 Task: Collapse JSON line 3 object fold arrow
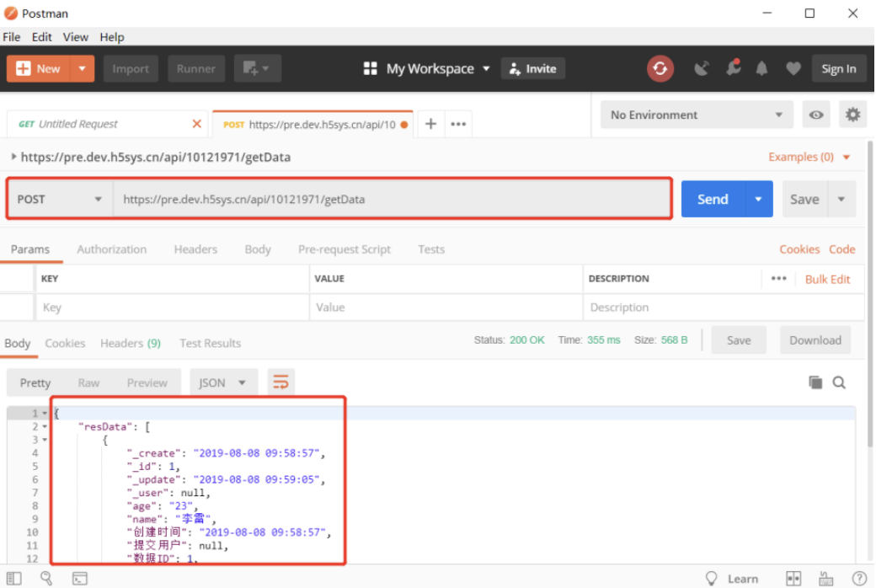click(45, 440)
